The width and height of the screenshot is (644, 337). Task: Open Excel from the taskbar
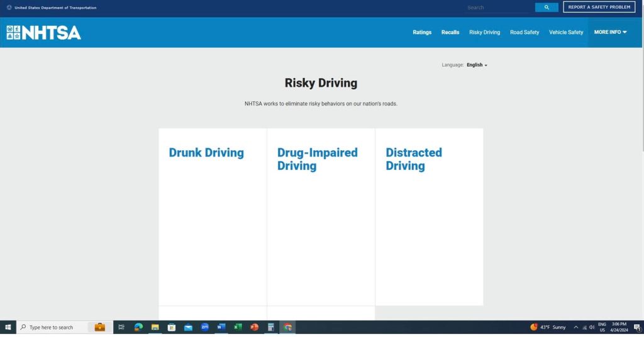click(x=238, y=327)
